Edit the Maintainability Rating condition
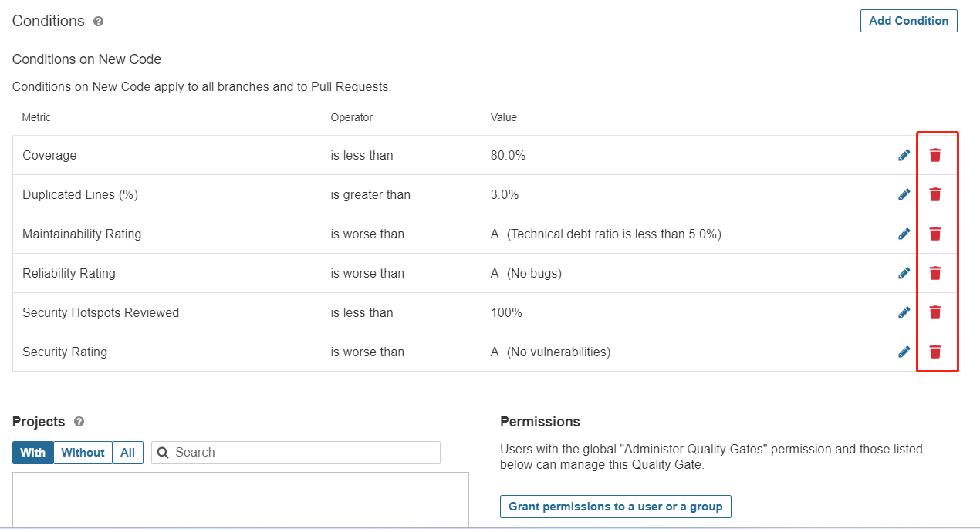 (x=904, y=234)
